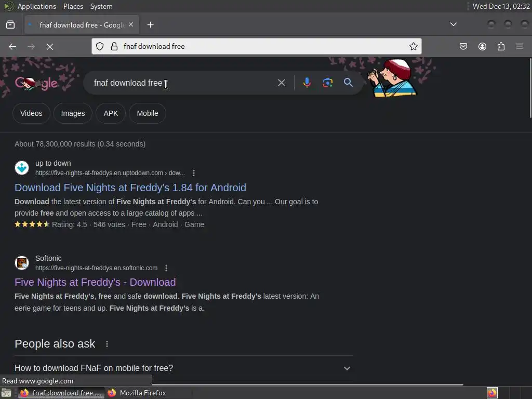
Task: Click the show desktop icon in taskbar
Action: [6, 393]
